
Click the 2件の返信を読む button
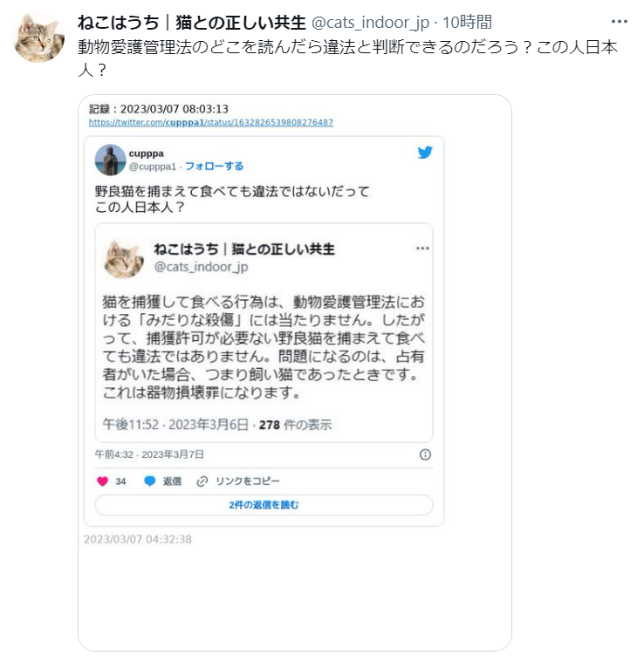pyautogui.click(x=264, y=505)
